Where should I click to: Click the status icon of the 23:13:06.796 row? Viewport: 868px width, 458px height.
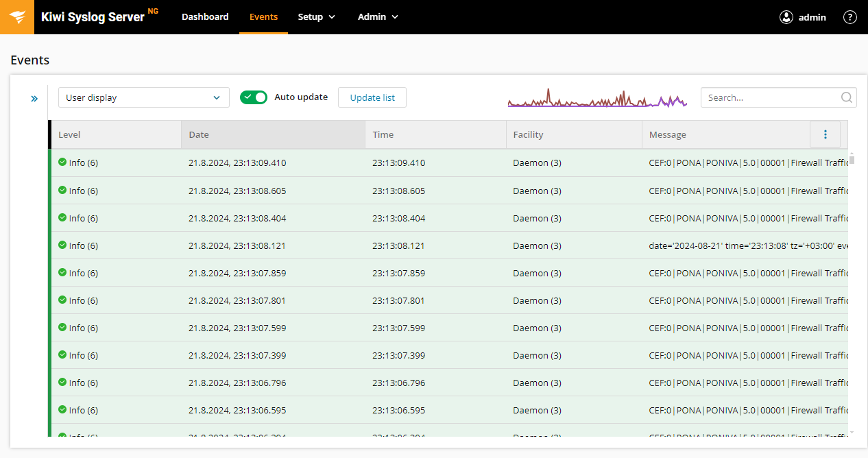[62, 382]
